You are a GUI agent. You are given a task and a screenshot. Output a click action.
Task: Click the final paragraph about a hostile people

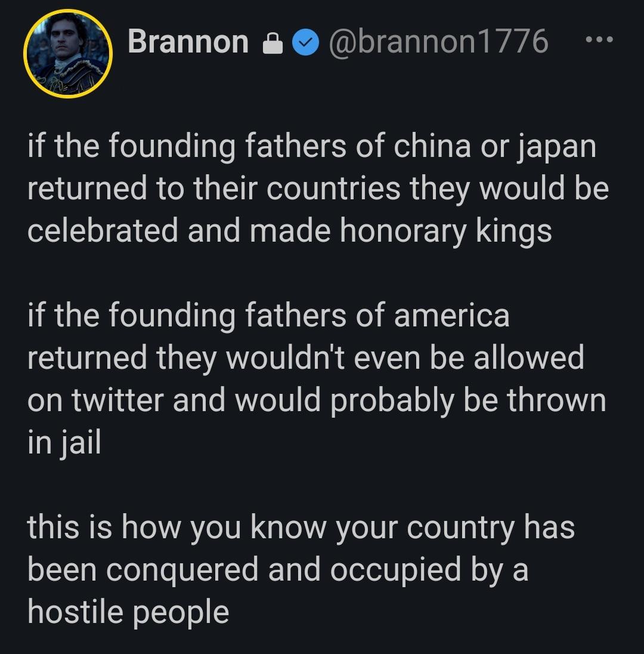pyautogui.click(x=298, y=570)
